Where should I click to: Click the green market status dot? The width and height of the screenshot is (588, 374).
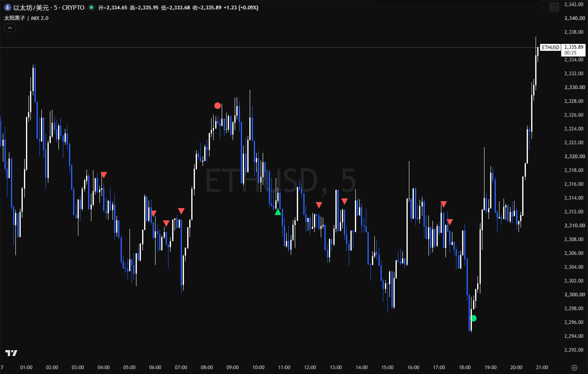(91, 7)
